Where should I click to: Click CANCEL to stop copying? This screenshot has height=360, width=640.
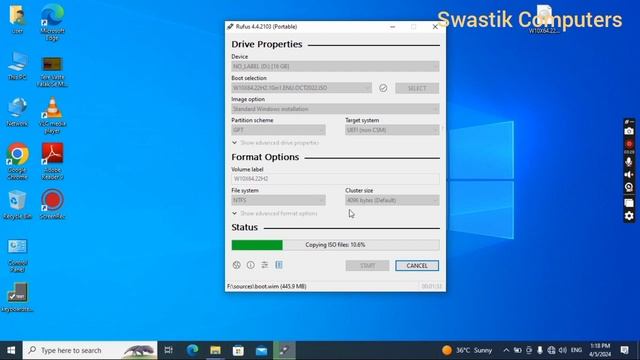417,266
